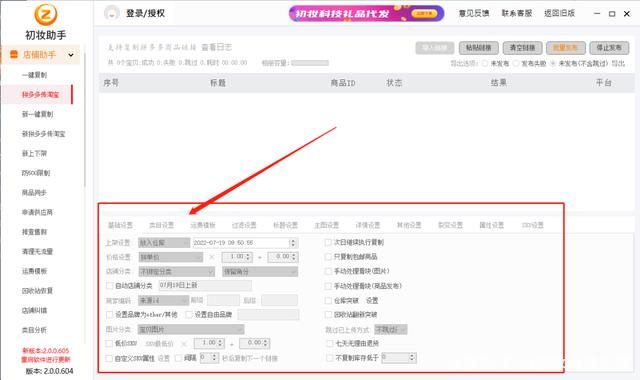Click the shop icon next to 店铺助手
Viewport: 640px width, 380px height.
(13, 54)
